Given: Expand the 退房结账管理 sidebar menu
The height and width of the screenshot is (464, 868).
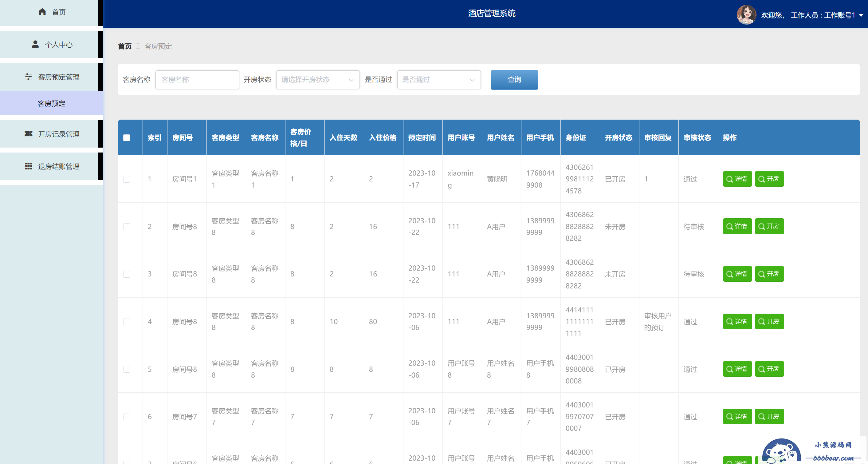Looking at the screenshot, I should pyautogui.click(x=52, y=167).
